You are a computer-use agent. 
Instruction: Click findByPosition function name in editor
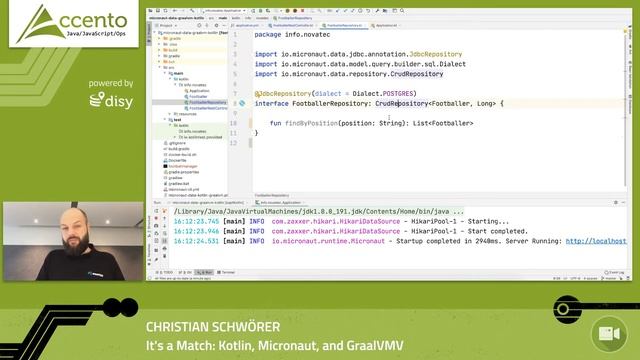coord(311,123)
